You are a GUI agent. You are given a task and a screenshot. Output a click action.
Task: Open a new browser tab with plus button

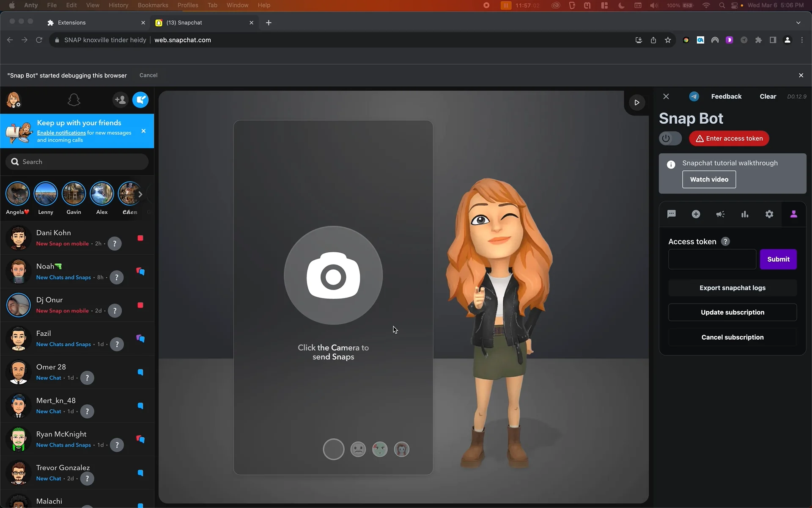tap(269, 22)
